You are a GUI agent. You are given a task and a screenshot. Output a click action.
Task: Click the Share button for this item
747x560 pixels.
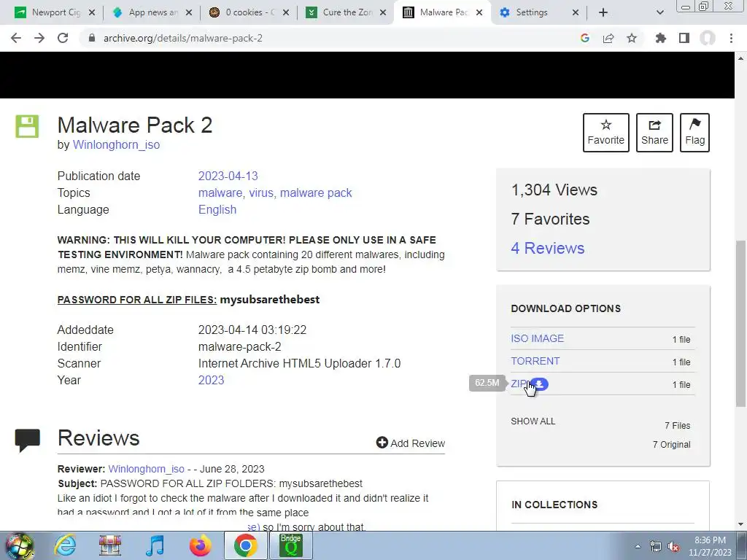coord(654,133)
